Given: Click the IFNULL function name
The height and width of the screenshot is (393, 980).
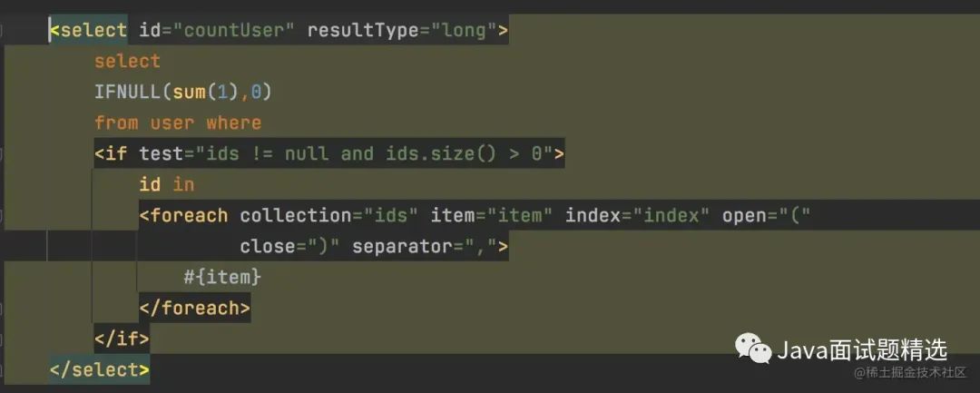Looking at the screenshot, I should pyautogui.click(x=128, y=93).
